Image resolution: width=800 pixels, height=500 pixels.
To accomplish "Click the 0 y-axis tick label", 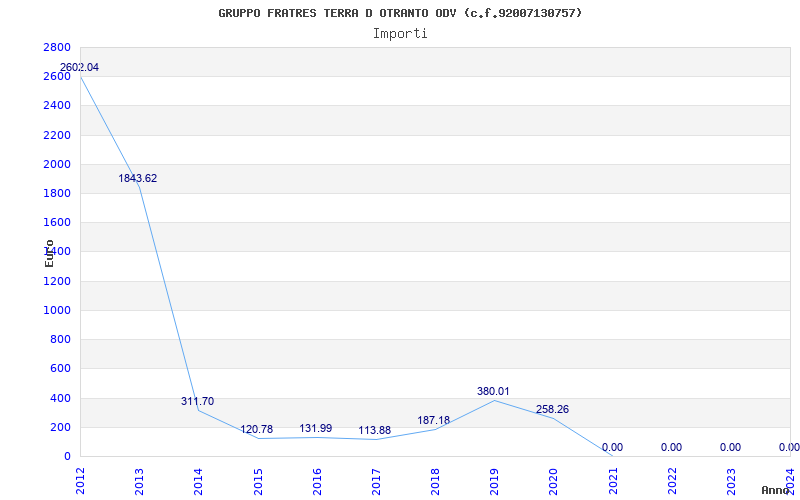I will click(x=67, y=456).
